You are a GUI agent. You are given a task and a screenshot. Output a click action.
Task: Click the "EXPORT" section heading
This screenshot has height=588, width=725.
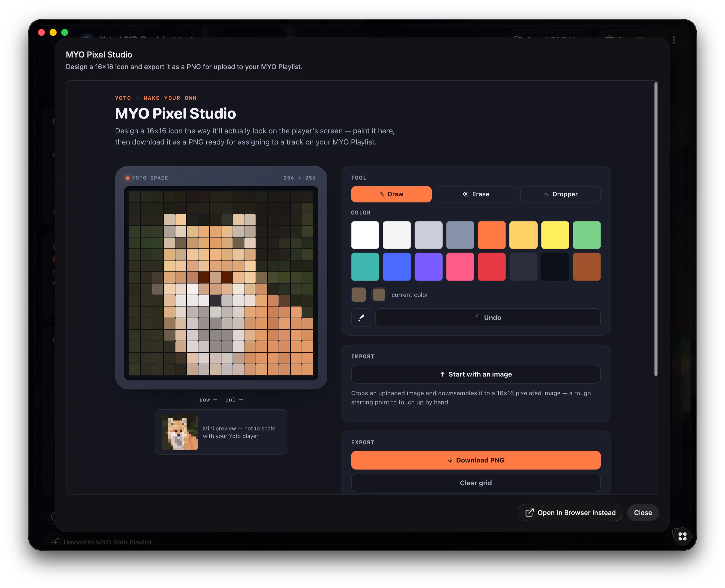(x=363, y=442)
